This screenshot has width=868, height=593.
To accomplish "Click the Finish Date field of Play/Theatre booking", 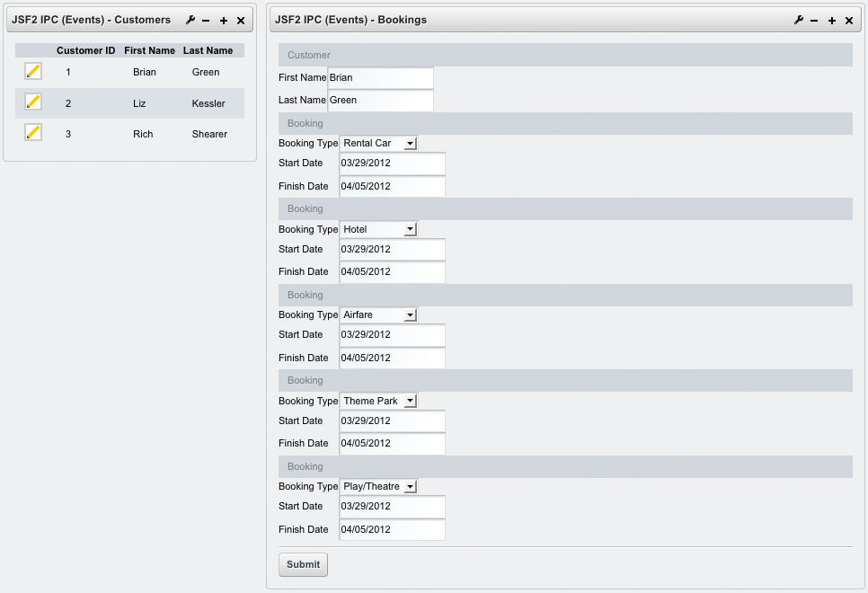I will point(392,529).
